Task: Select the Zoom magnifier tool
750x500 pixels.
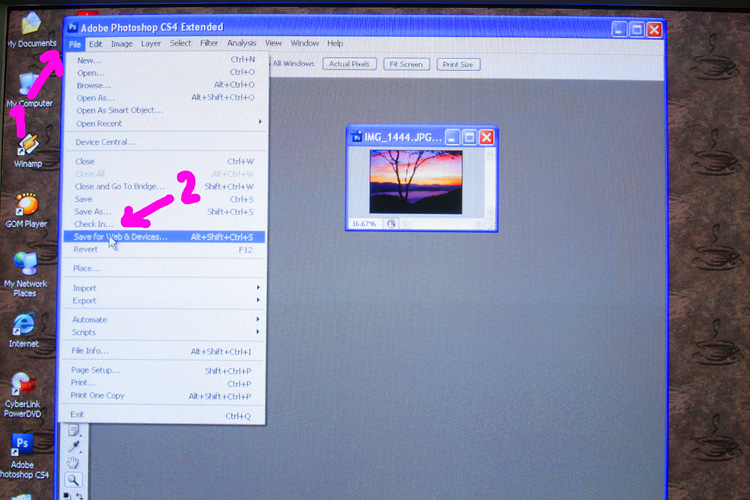Action: (73, 479)
